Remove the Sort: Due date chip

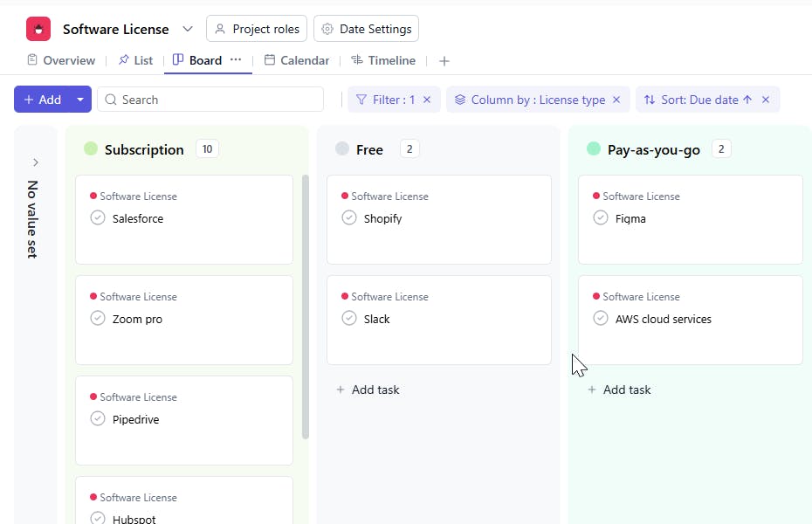766,100
